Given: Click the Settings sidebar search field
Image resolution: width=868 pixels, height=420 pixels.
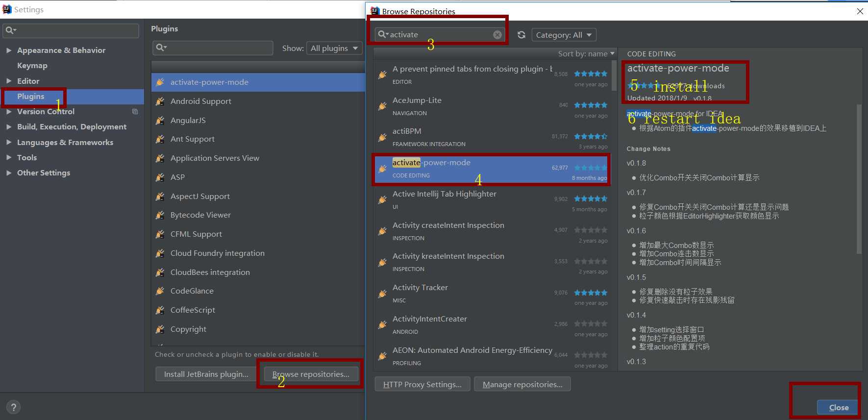Looking at the screenshot, I should point(71,30).
